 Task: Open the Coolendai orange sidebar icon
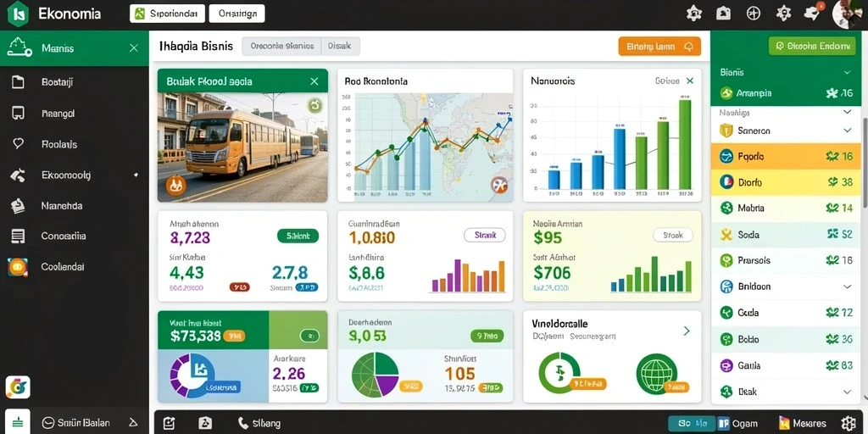click(18, 267)
